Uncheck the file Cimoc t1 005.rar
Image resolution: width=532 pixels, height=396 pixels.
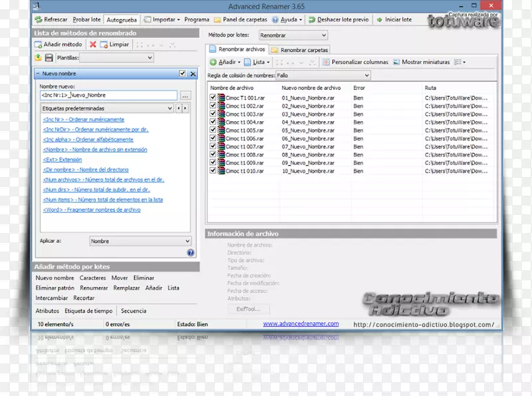pos(213,130)
